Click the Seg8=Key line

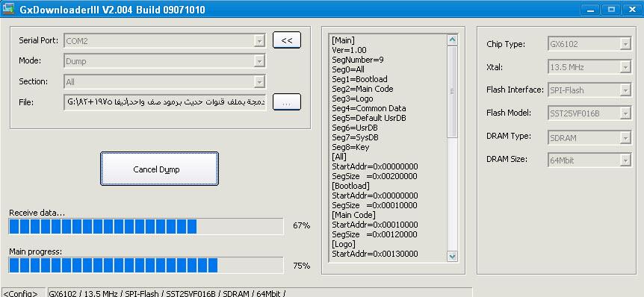(x=350, y=147)
